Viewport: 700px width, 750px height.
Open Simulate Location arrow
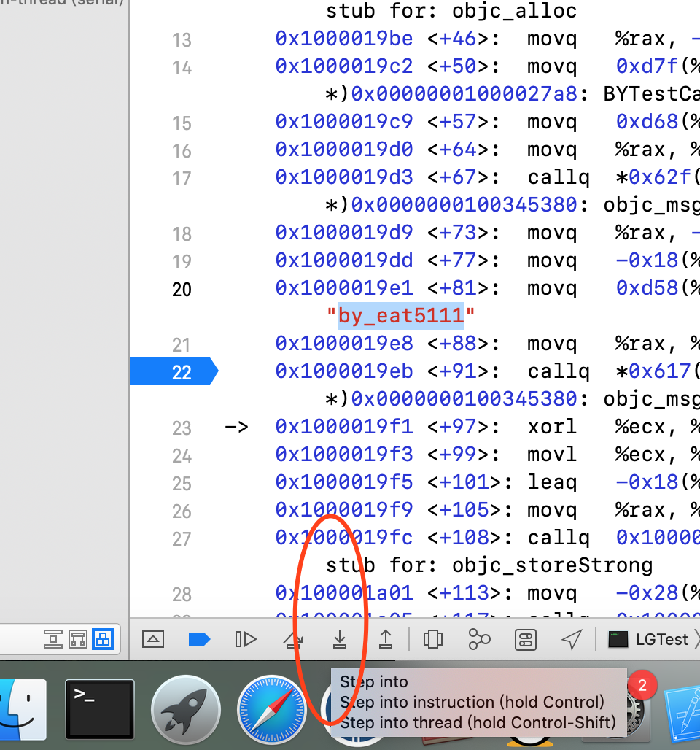coord(572,639)
